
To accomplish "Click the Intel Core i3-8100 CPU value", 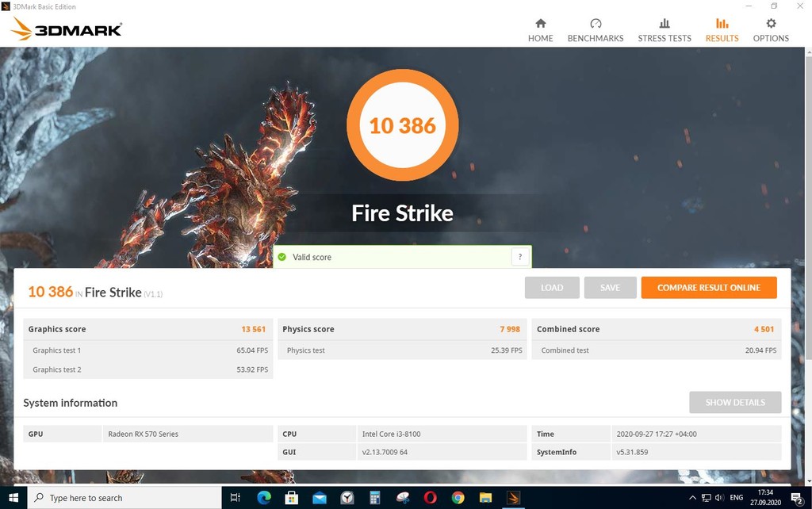I will 391,434.
